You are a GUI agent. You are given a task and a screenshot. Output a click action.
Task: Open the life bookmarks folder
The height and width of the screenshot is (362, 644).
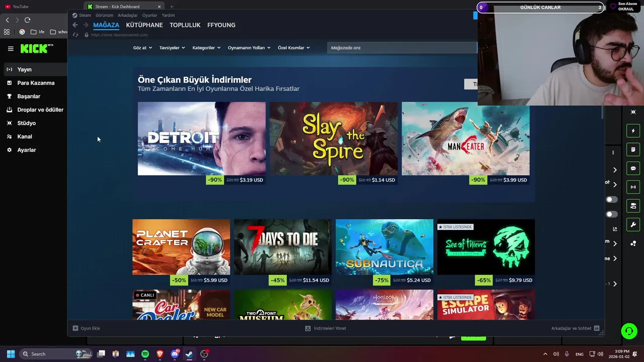pos(37,32)
